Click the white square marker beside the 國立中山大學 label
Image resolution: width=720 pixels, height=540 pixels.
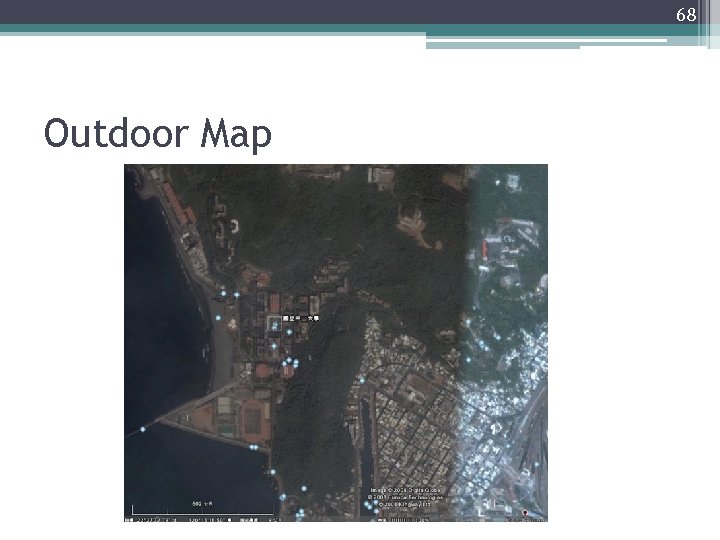(274, 323)
